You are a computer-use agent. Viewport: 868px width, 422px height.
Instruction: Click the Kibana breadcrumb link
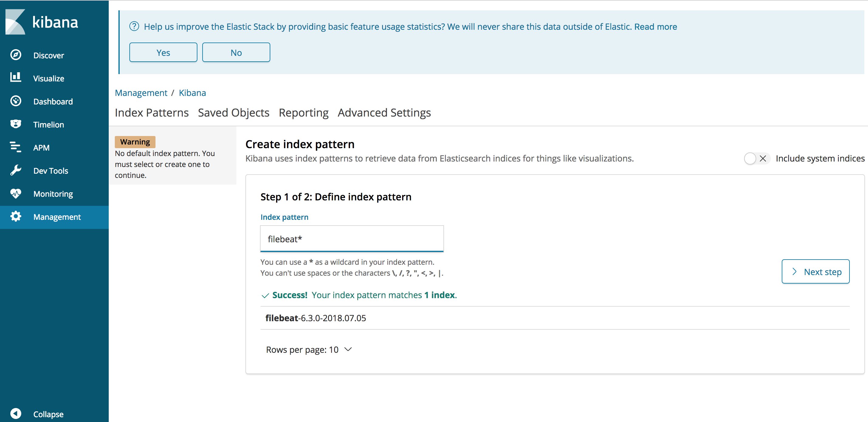[192, 92]
